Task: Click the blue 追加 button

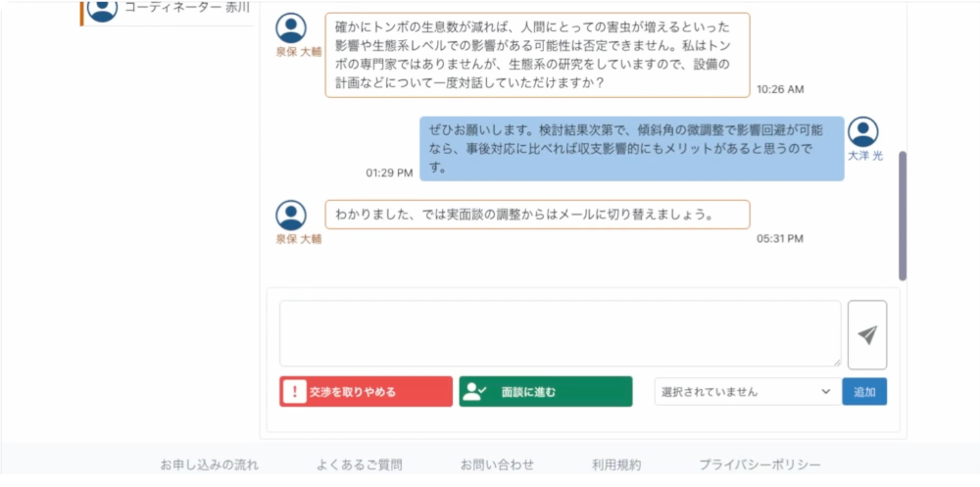Action: tap(864, 391)
